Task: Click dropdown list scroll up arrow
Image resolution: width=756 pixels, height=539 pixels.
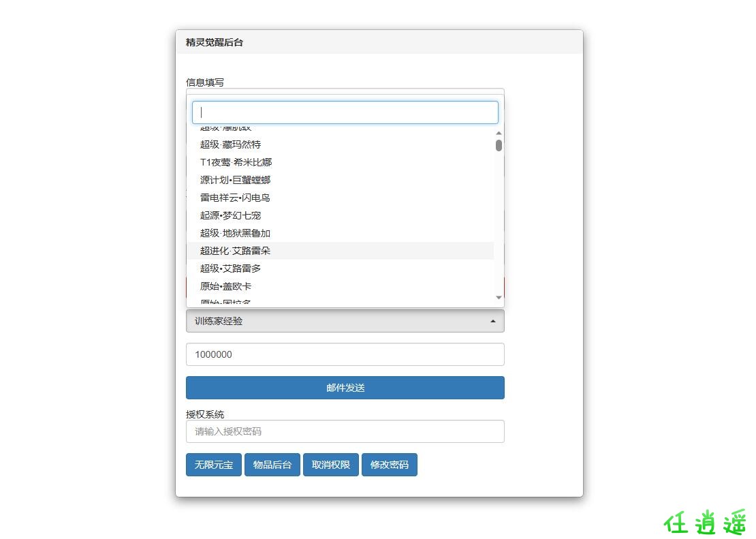Action: 499,133
